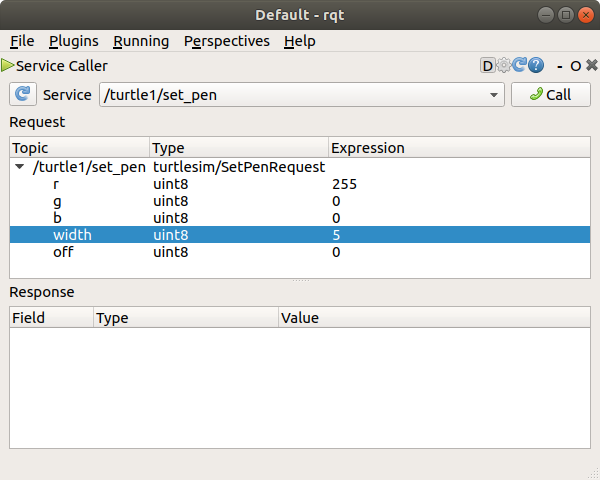The height and width of the screenshot is (480, 600).
Task: Collapse the /turtle1/set_pen tree row
Action: click(20, 167)
